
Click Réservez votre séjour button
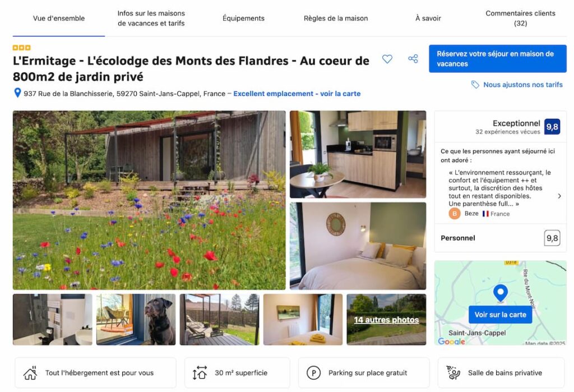[x=498, y=59]
